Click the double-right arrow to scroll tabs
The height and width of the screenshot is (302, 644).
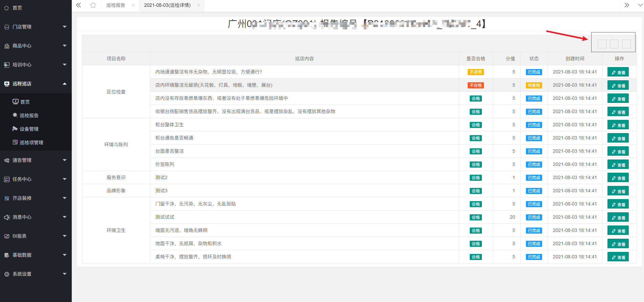(627, 5)
